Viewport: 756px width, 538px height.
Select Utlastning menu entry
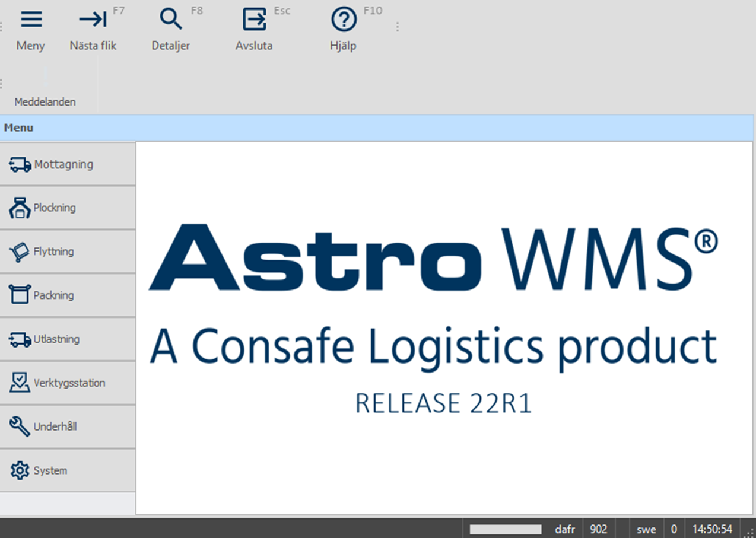tap(68, 339)
